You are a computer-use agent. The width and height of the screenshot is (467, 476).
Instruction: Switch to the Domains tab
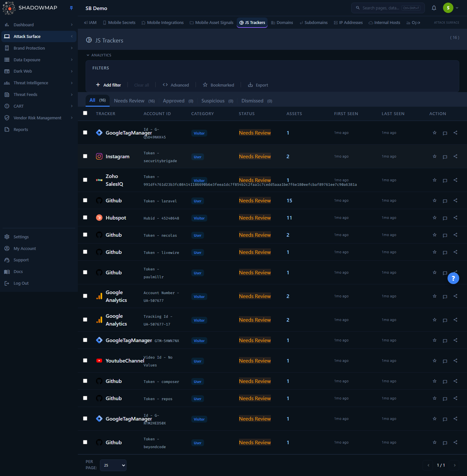coord(282,23)
